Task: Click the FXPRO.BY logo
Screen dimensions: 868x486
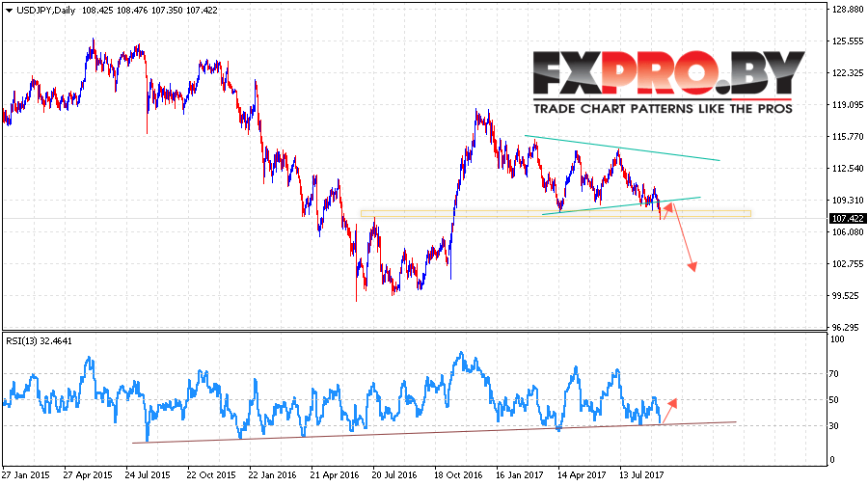Action: [667, 73]
